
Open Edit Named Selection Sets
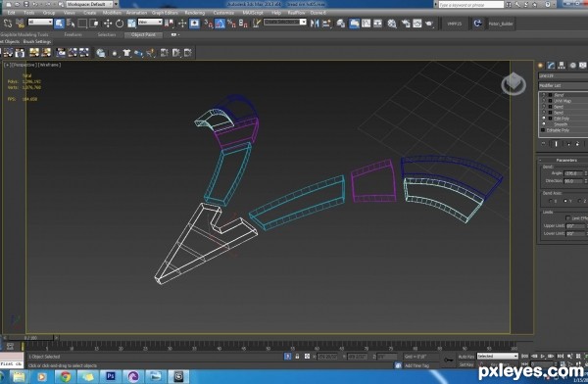coord(257,24)
